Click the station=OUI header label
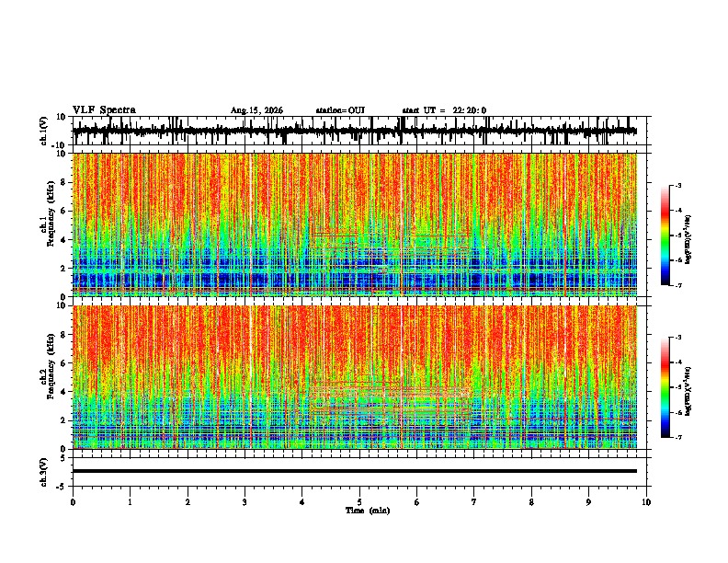The width and height of the screenshot is (728, 563). (x=340, y=110)
